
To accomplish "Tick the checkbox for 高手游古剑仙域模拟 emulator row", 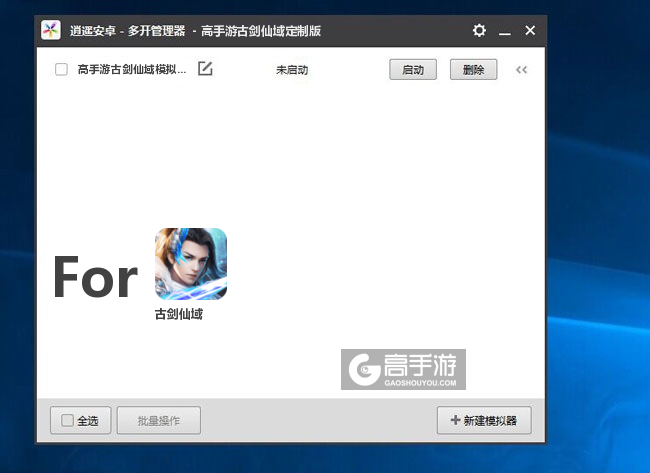I will 61,69.
